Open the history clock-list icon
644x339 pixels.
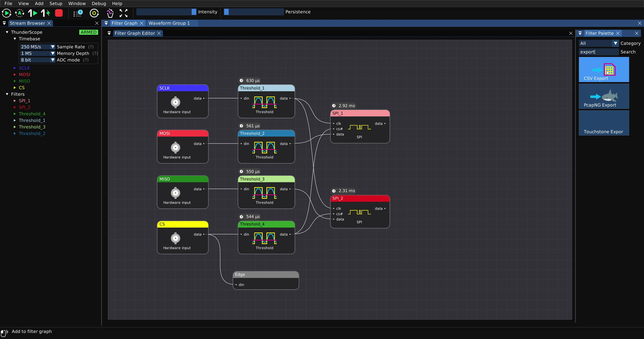(x=78, y=13)
